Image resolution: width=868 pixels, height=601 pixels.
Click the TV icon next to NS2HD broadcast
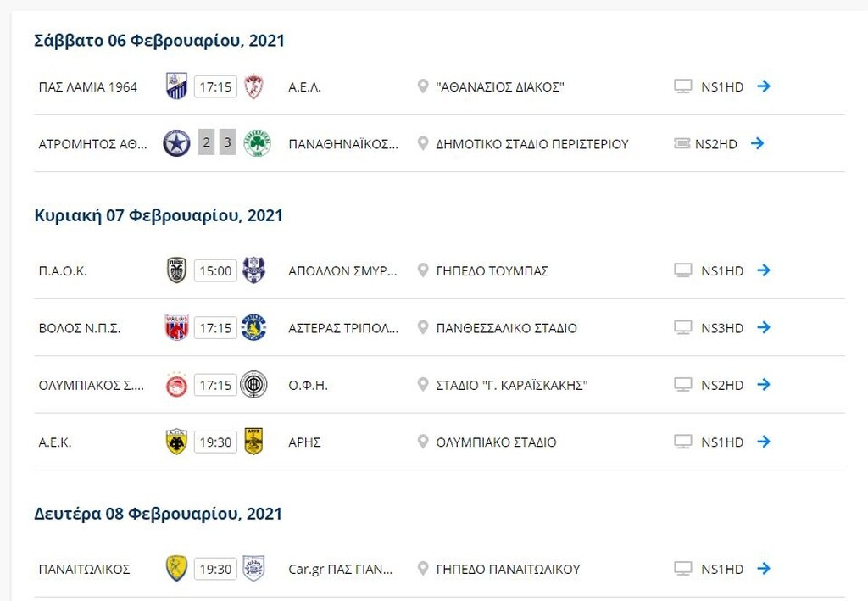pyautogui.click(x=682, y=143)
